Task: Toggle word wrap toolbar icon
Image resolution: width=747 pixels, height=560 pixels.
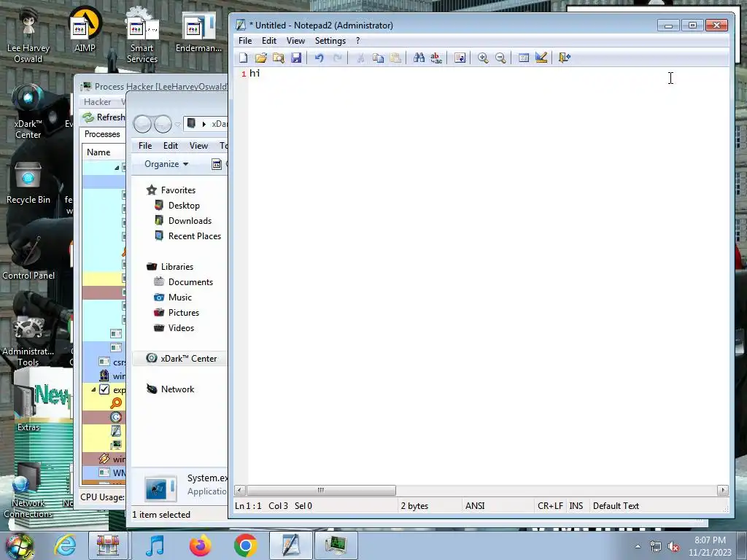Action: [460, 58]
